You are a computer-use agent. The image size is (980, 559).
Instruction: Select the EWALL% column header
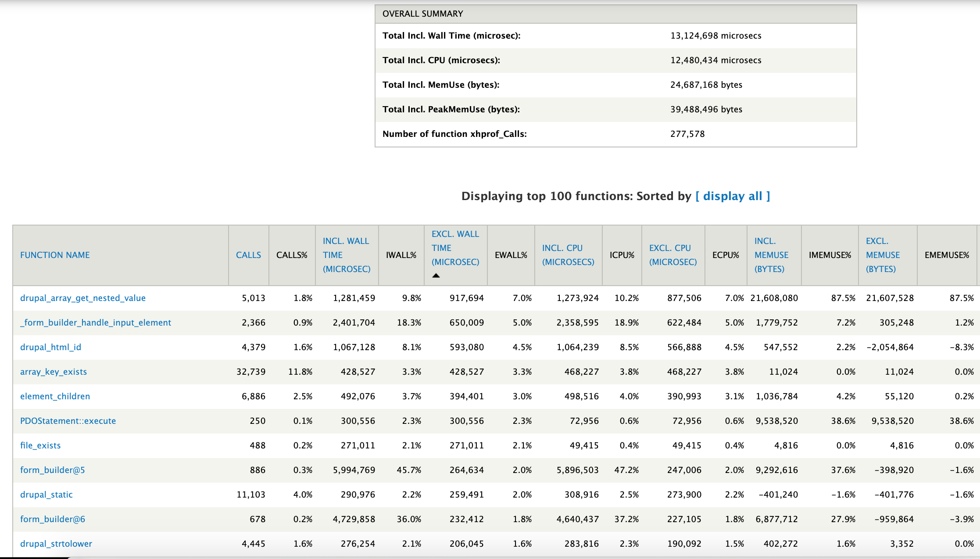point(511,255)
